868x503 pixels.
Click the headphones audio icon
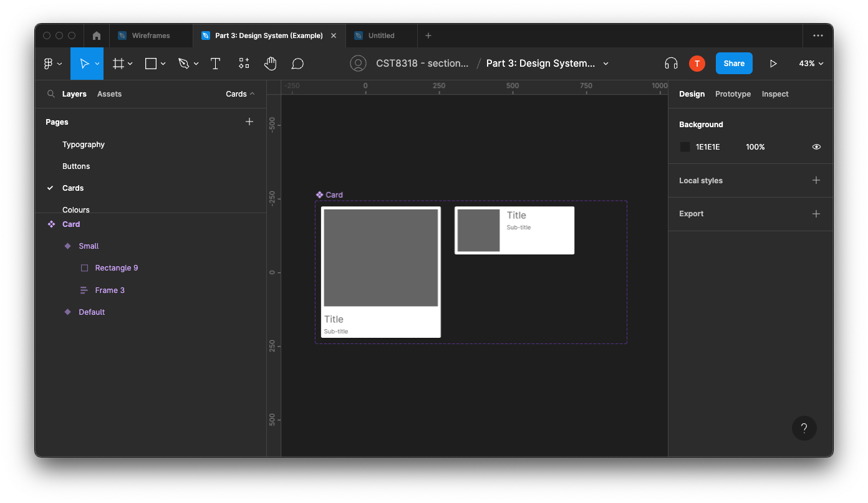click(x=671, y=64)
